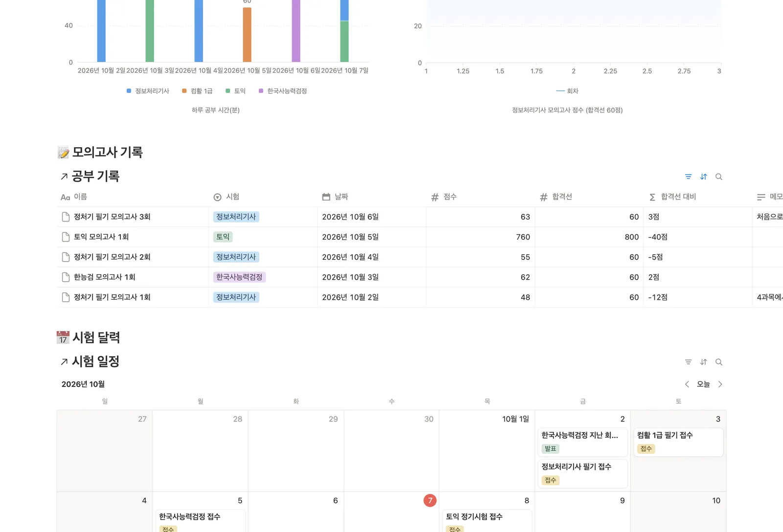The width and height of the screenshot is (783, 532).
Task: Click the 토익 tag in 토익 모의고사 1회 row
Action: [223, 237]
